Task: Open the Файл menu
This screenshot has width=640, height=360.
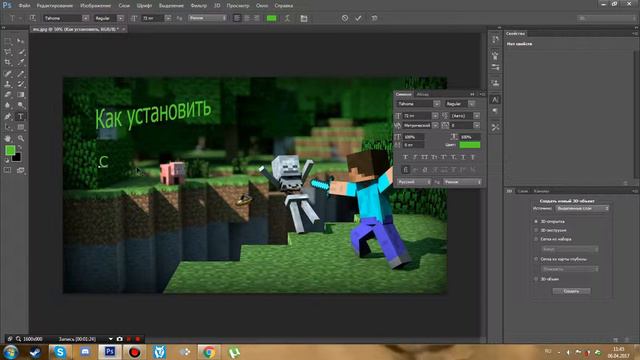Action: click(x=24, y=6)
